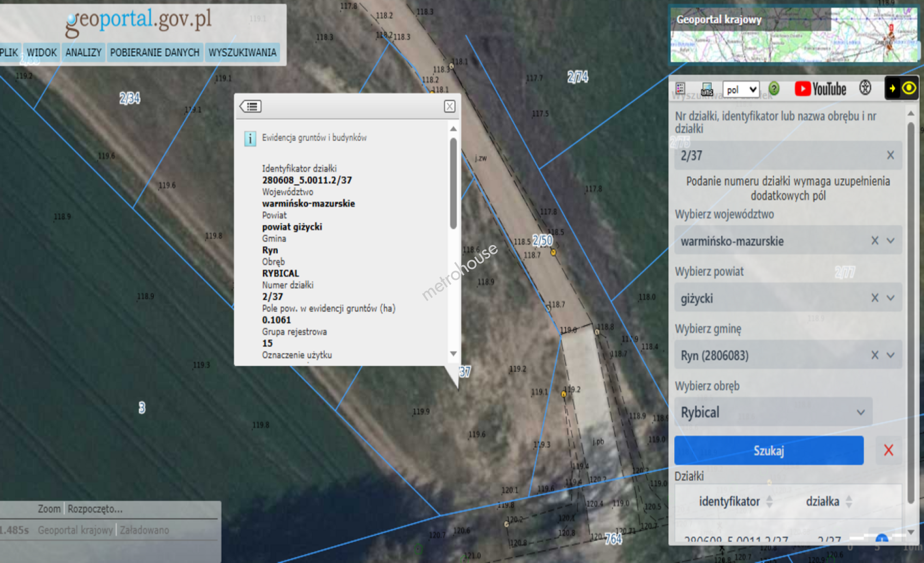Click the Geoportal krajowy overview map thumbnail

tap(793, 35)
